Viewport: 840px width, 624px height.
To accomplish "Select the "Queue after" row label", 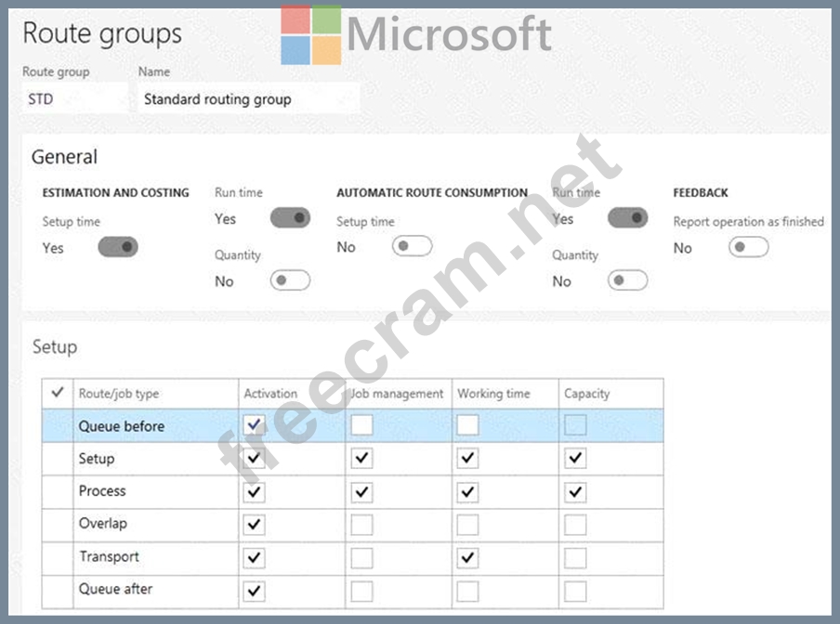I will (x=116, y=590).
